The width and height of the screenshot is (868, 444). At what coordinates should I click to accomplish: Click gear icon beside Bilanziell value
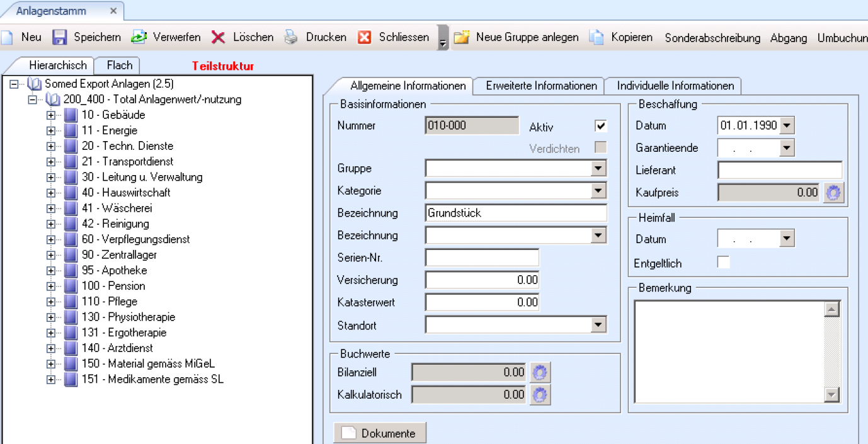[539, 372]
